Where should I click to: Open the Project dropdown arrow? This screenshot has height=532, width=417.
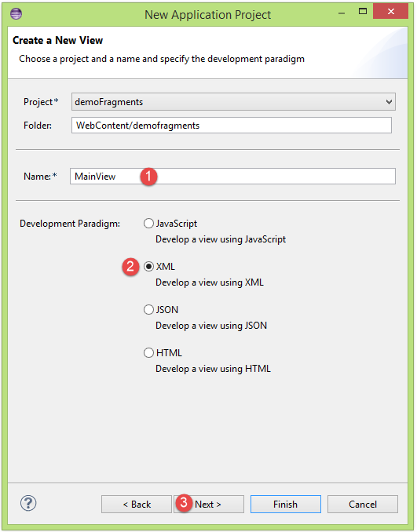tap(389, 102)
